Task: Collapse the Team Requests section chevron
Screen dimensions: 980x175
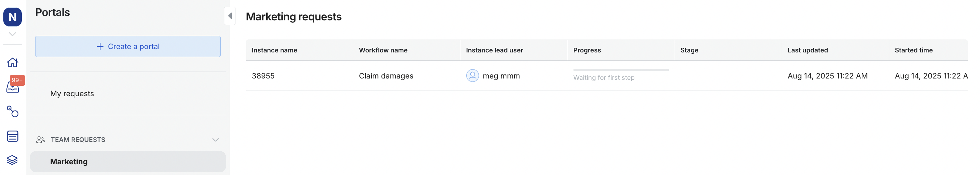Action: click(x=215, y=140)
